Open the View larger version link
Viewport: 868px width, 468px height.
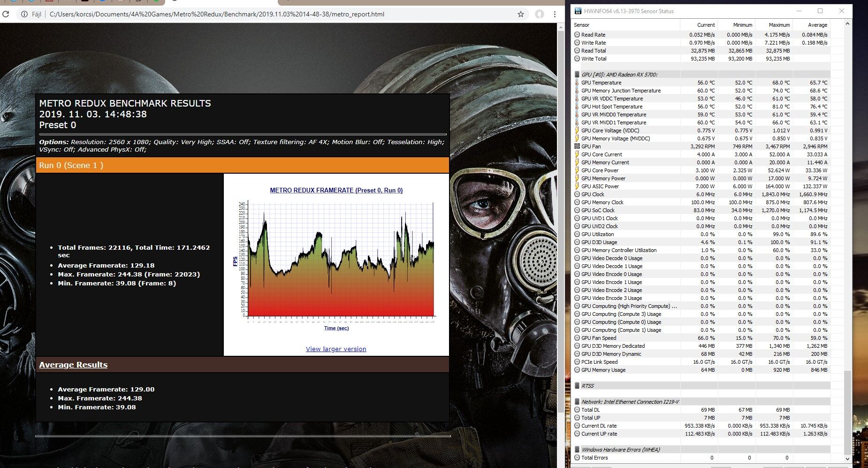coord(336,349)
